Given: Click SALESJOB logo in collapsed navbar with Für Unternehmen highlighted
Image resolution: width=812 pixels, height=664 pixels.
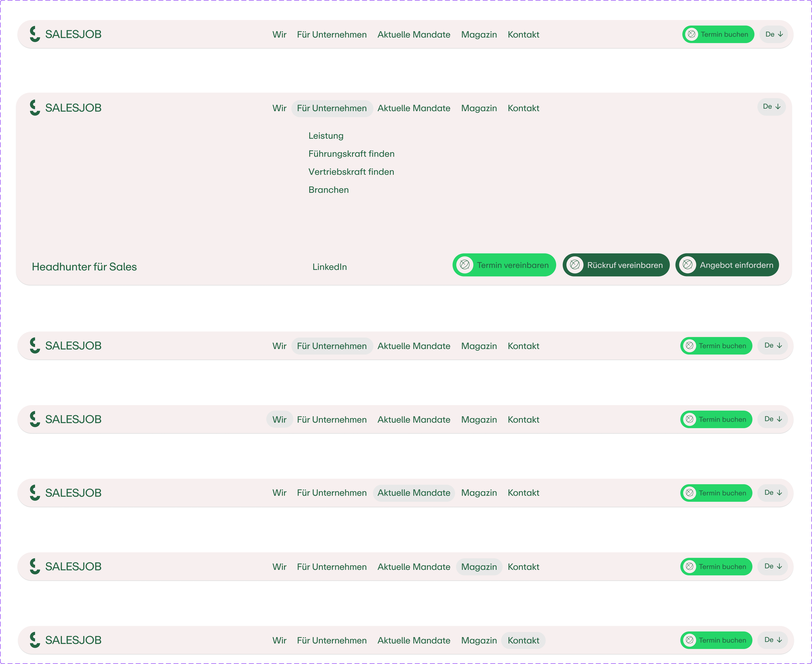Looking at the screenshot, I should point(65,345).
